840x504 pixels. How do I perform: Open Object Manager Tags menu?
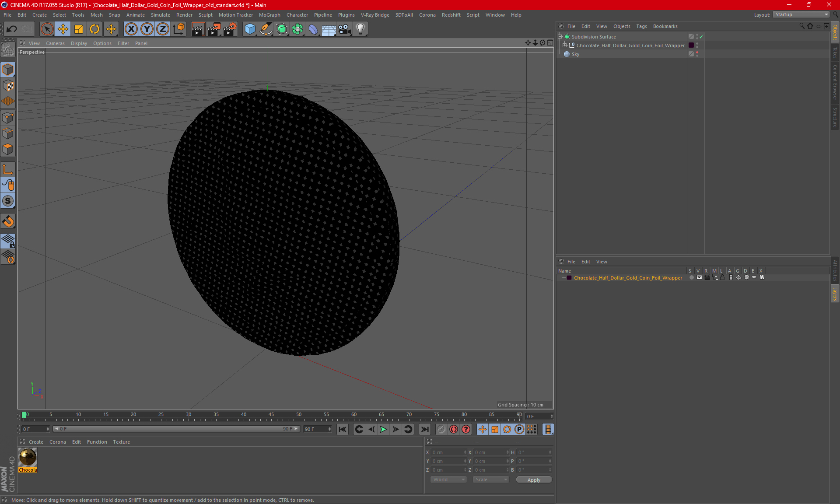tap(641, 26)
